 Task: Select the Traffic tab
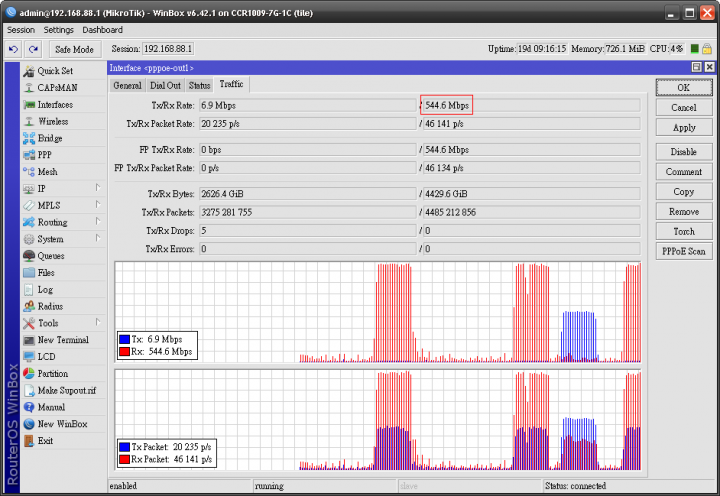coord(231,84)
